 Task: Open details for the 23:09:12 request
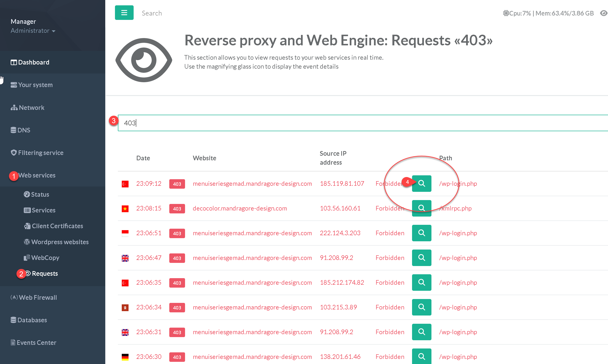click(x=421, y=183)
